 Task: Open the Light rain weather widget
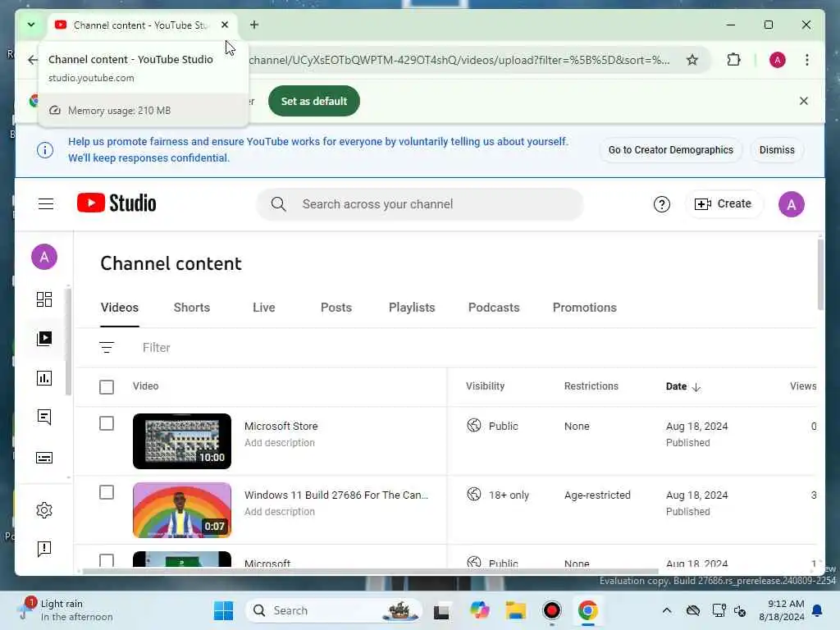[x=67, y=610]
